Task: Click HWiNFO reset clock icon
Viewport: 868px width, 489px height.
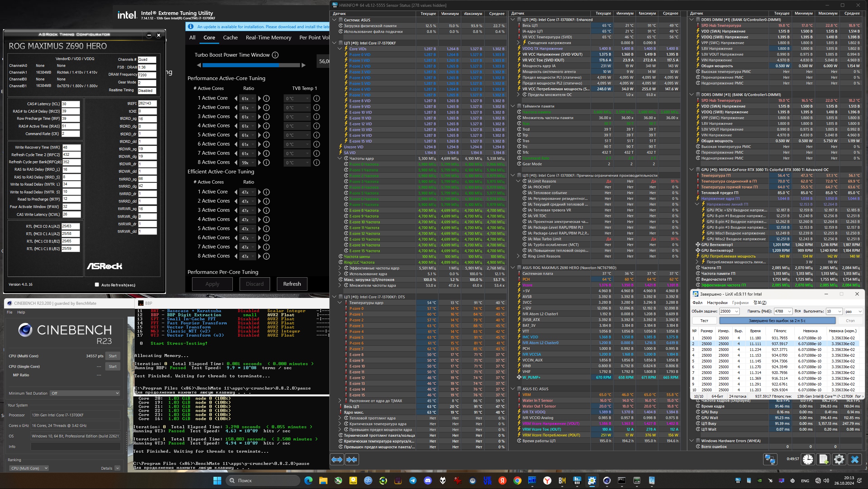Action: point(808,459)
